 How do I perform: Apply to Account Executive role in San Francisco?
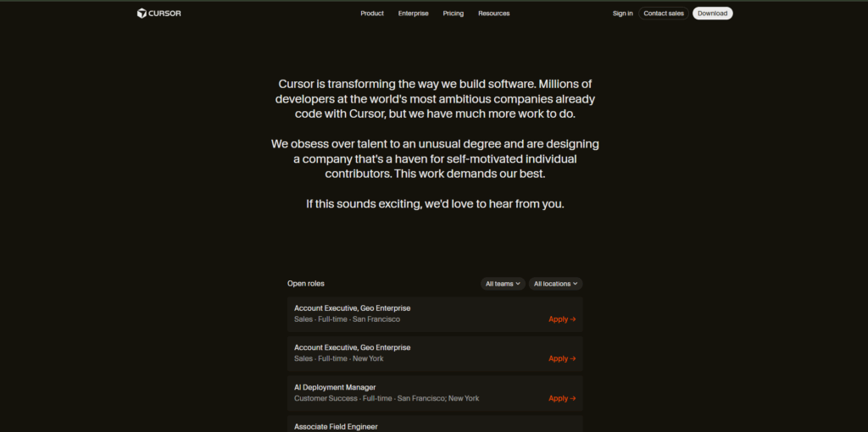coord(562,319)
